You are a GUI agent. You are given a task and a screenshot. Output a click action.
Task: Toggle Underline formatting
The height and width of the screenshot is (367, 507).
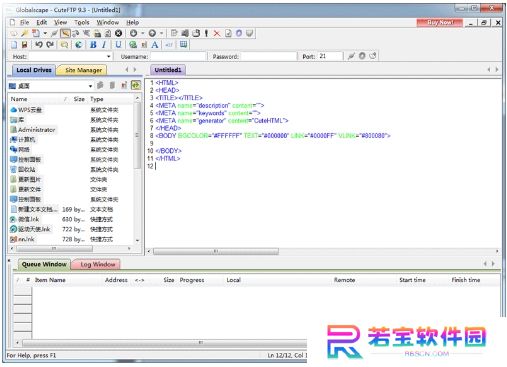118,45
